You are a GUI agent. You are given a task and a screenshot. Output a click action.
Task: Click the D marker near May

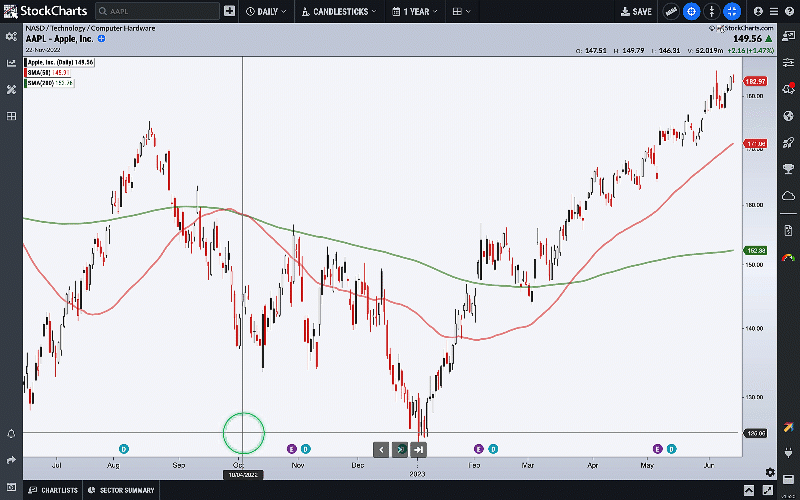coord(671,449)
